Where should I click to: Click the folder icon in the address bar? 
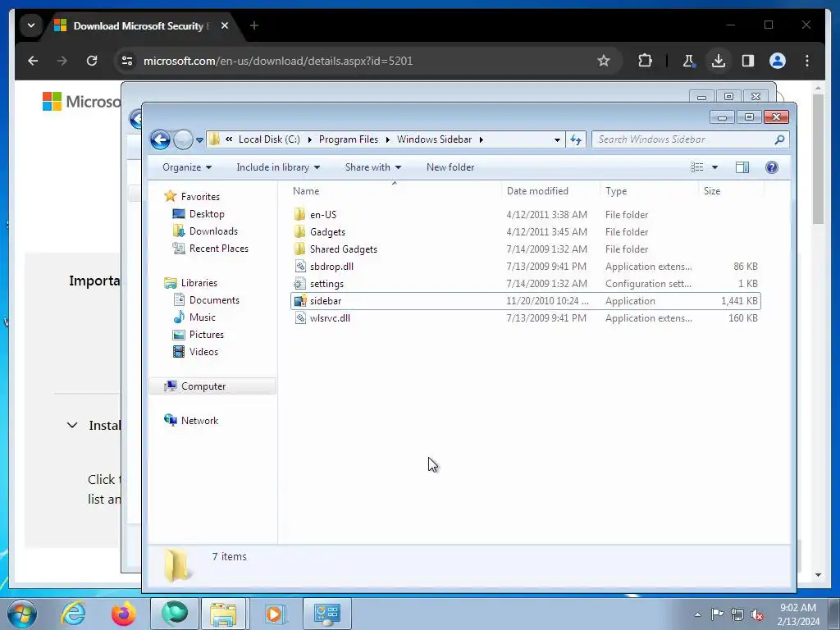(x=214, y=139)
